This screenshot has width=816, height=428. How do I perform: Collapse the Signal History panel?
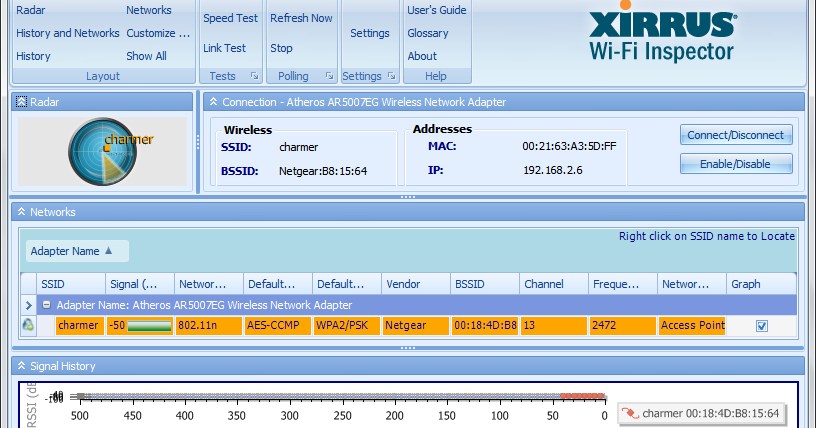click(21, 366)
